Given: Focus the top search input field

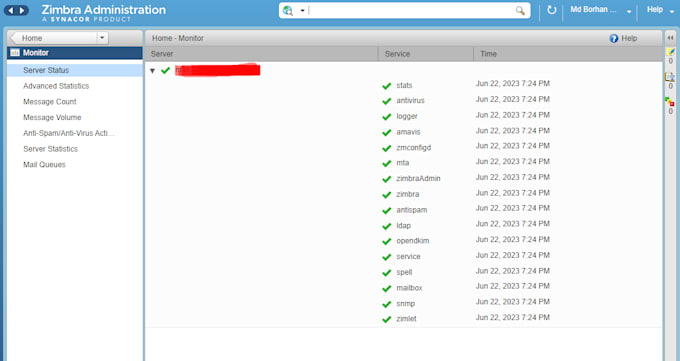Looking at the screenshot, I should pyautogui.click(x=411, y=10).
